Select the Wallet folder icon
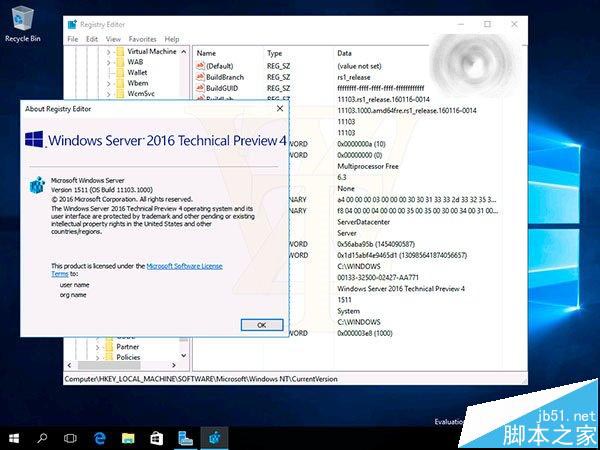This screenshot has width=600, height=450. pyautogui.click(x=120, y=72)
